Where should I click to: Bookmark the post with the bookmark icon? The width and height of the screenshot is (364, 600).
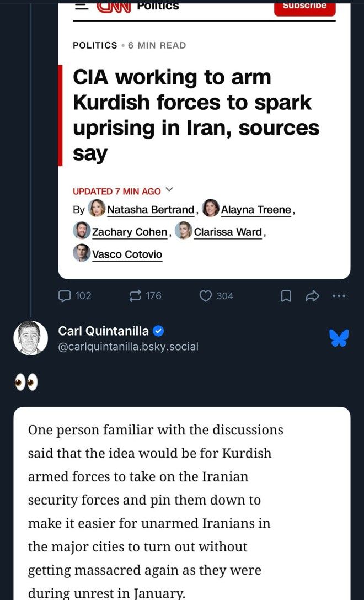pyautogui.click(x=286, y=296)
